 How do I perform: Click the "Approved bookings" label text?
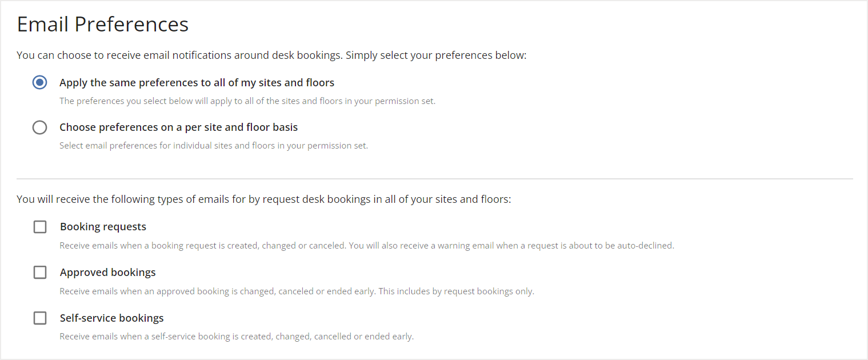point(107,272)
